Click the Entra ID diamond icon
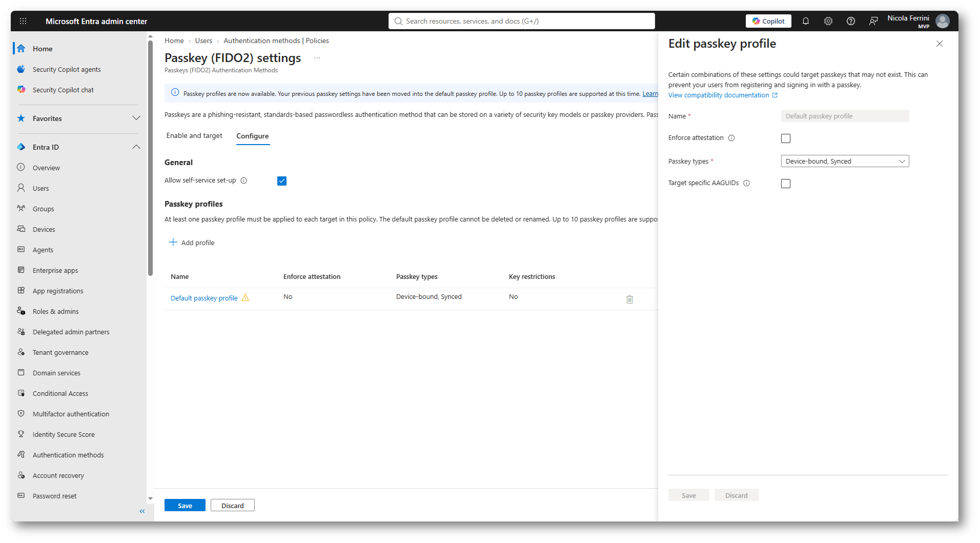980x543 pixels. click(21, 147)
